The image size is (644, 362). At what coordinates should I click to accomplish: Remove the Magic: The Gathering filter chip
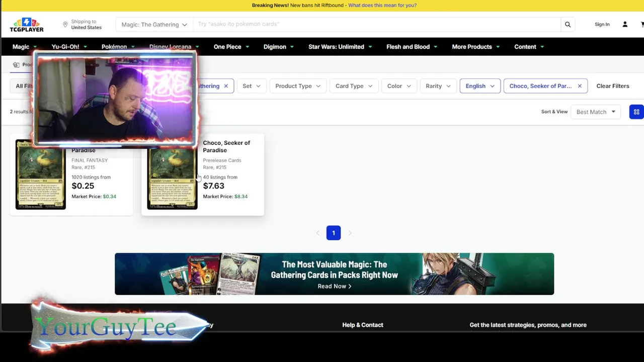[x=226, y=86]
